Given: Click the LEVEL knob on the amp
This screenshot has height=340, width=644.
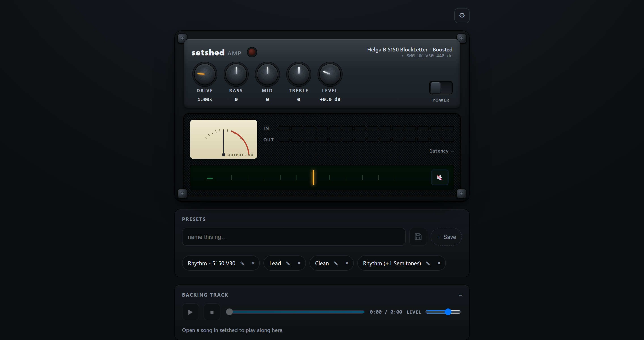Looking at the screenshot, I should click(x=330, y=74).
